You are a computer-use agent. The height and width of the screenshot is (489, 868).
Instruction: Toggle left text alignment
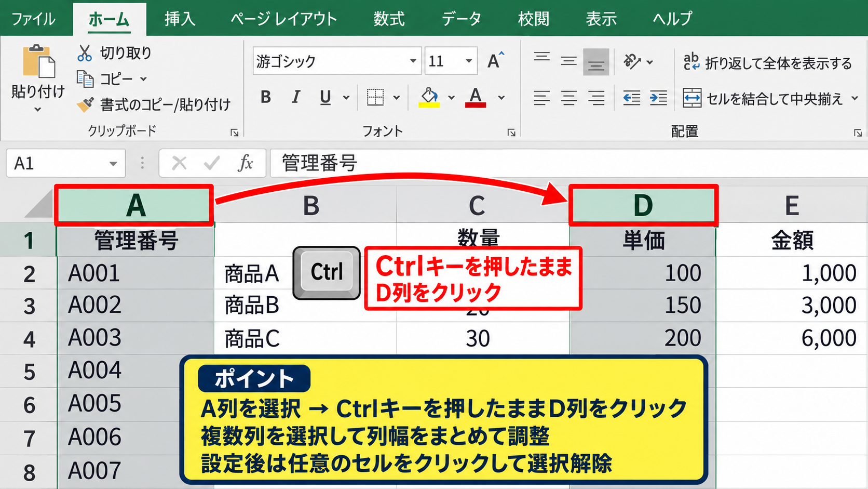click(541, 98)
